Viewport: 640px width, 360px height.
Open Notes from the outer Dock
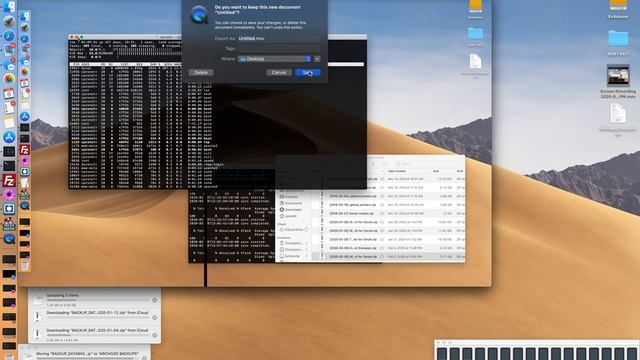tap(9, 122)
